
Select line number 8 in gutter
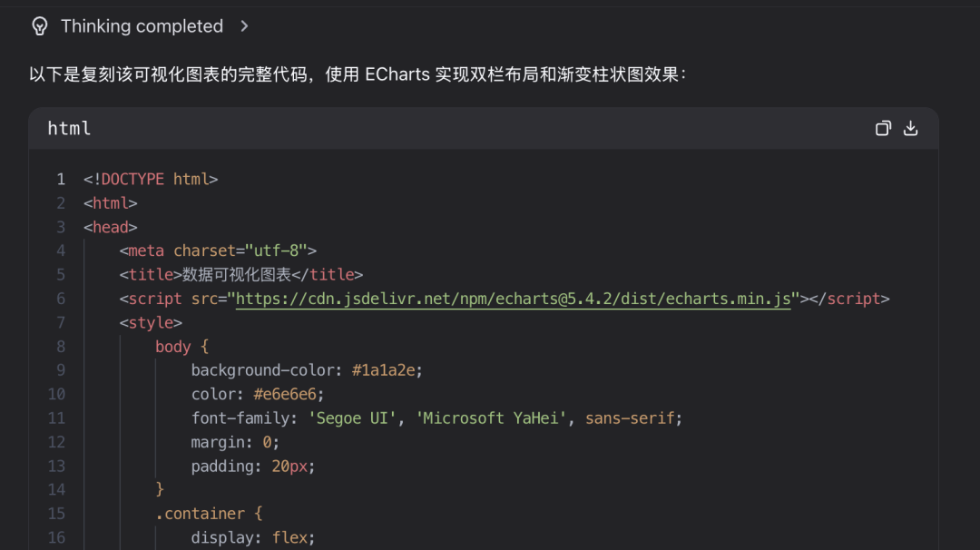click(x=61, y=346)
